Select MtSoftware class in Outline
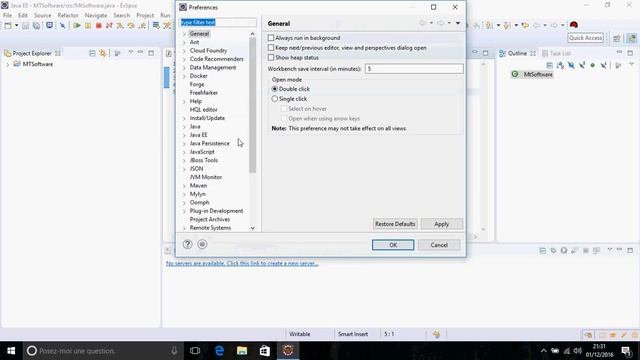Viewport: 640px width, 360px height. click(538, 74)
